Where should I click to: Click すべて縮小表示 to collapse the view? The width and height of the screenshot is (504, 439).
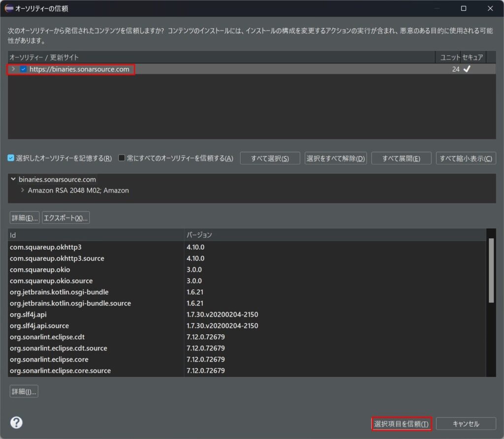[x=465, y=158]
